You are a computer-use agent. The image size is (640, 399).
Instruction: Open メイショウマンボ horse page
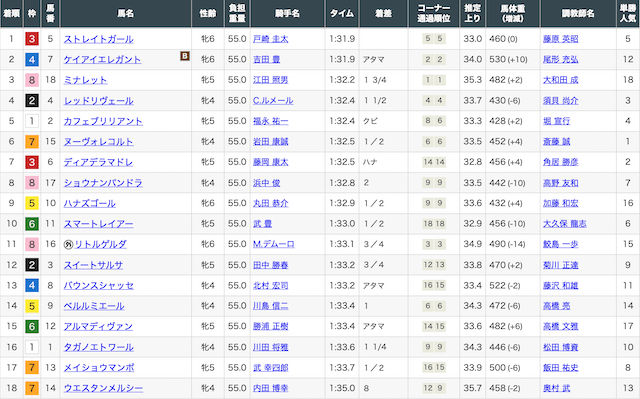[99, 368]
